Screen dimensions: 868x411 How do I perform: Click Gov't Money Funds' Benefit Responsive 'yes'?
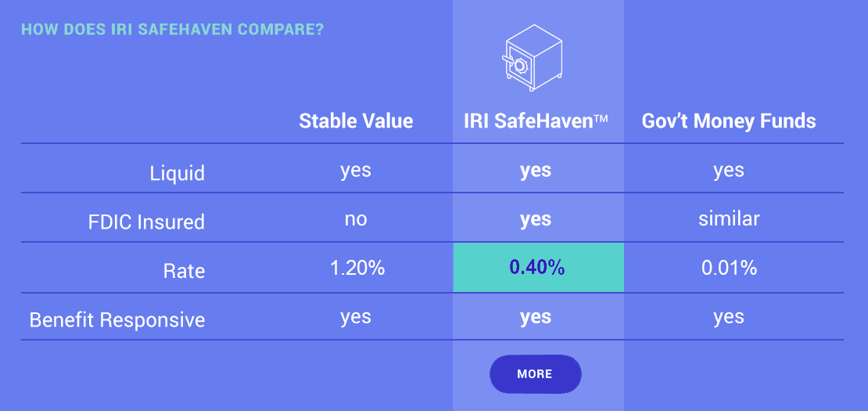pyautogui.click(x=729, y=317)
